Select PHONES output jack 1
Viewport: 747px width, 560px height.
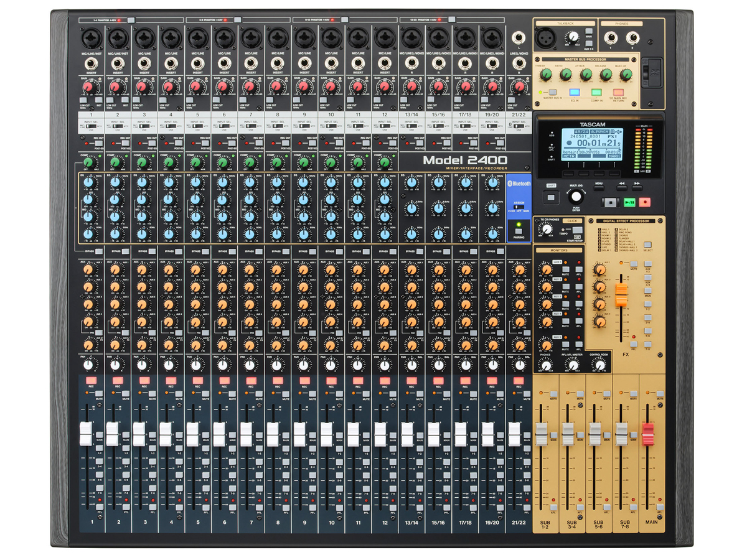click(611, 37)
